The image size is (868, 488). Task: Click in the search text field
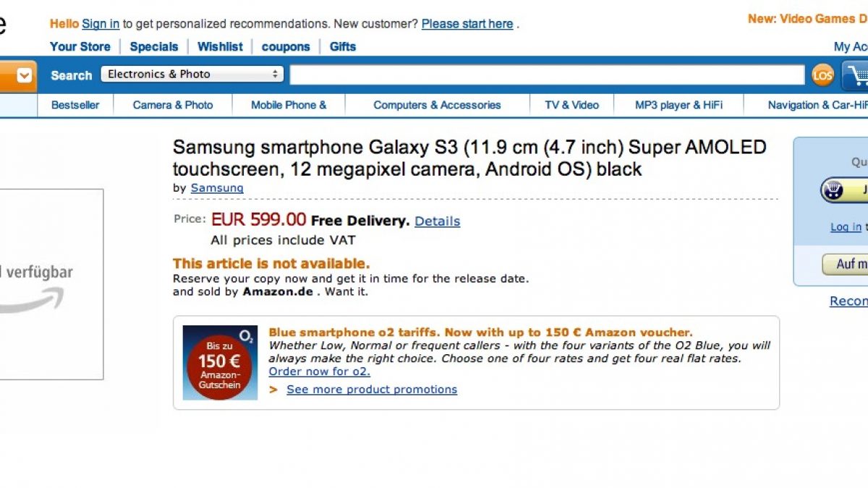point(547,75)
